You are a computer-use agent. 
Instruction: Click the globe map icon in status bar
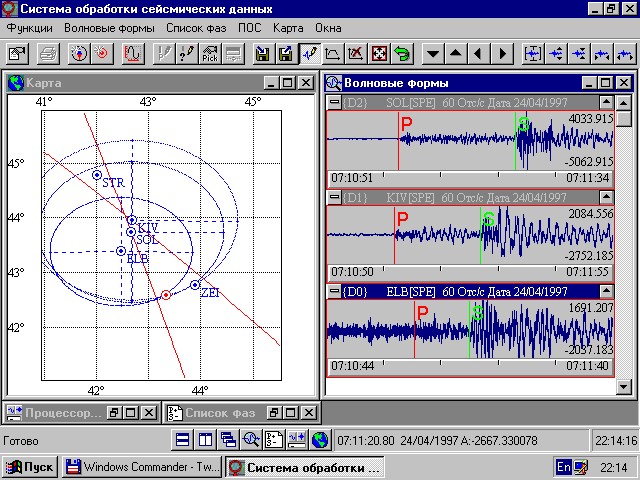tap(319, 439)
